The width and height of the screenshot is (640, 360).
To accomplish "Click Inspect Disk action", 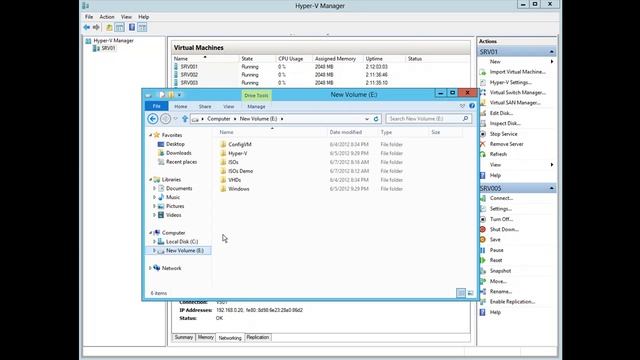I will [505, 123].
